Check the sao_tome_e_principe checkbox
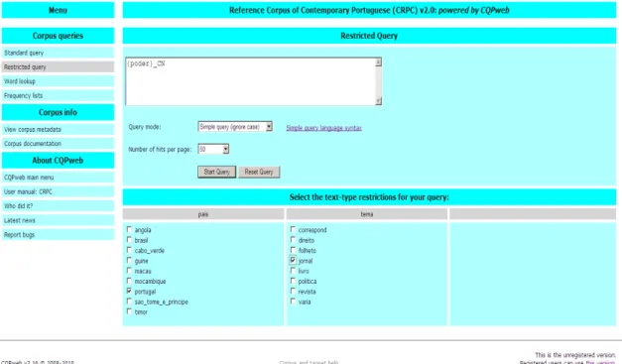Image resolution: width=622 pixels, height=364 pixels. (129, 302)
